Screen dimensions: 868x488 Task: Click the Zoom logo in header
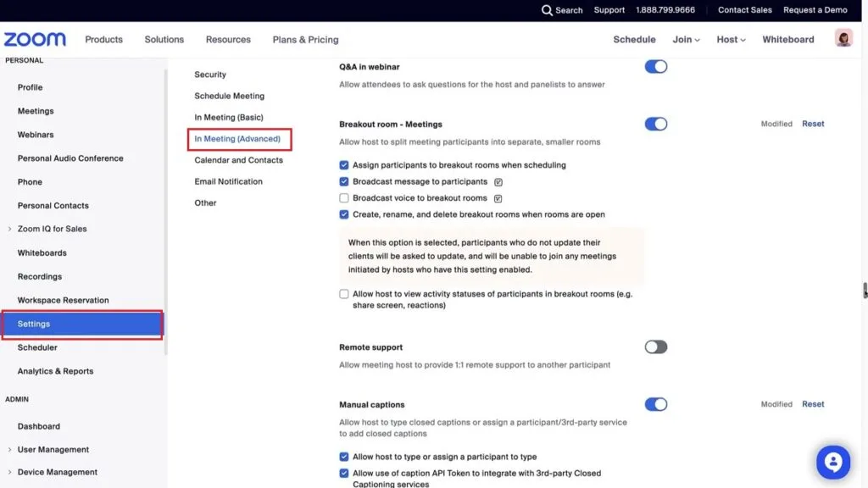point(35,40)
